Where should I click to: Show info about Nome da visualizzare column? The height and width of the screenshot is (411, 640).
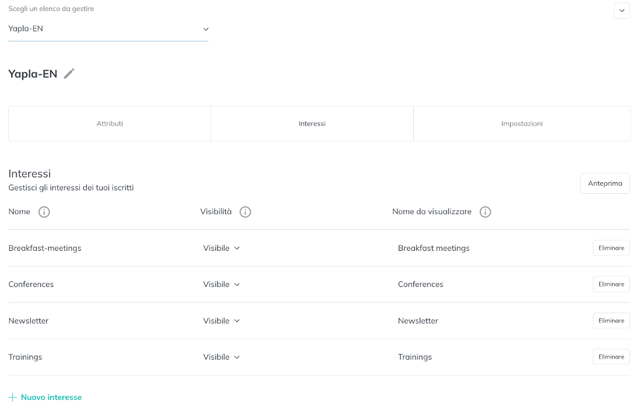(485, 212)
